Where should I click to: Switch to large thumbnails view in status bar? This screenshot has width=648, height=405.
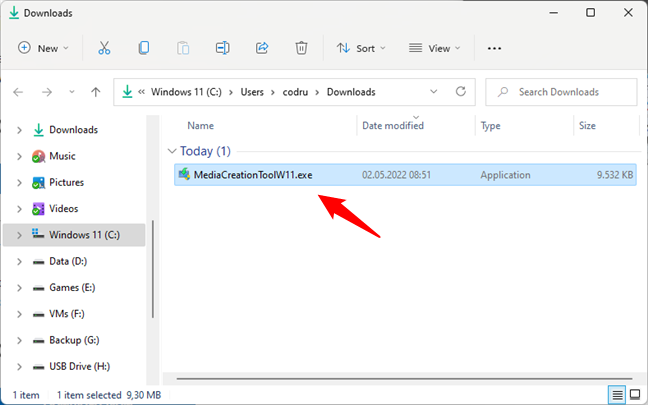(x=635, y=395)
